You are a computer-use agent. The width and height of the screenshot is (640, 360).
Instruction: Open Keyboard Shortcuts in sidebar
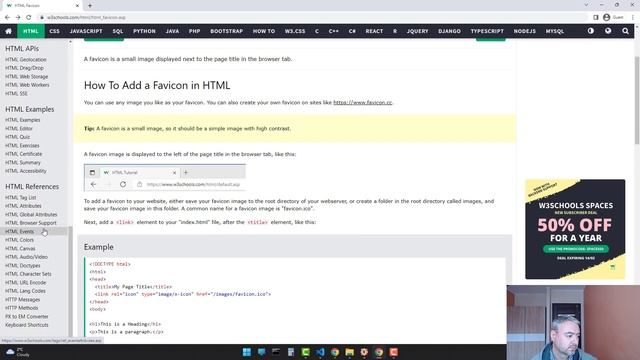[27, 325]
